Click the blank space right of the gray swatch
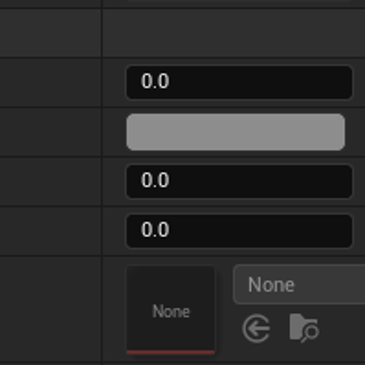Screen dimensions: 365x365 355,132
